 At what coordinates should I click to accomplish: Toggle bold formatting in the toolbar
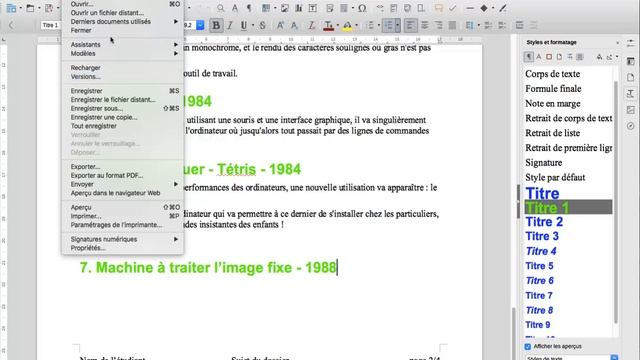(216, 25)
